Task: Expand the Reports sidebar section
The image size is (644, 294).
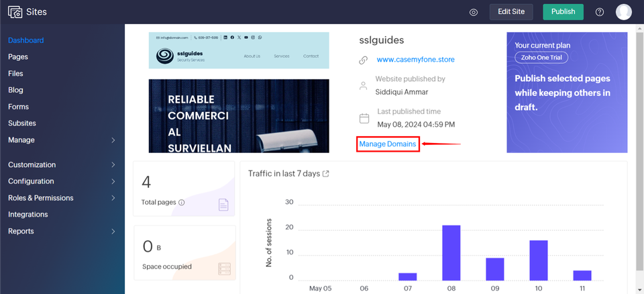Action: tap(113, 232)
